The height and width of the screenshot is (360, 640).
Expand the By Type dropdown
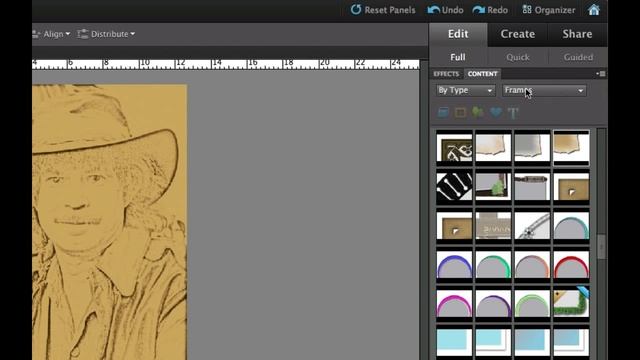[465, 90]
